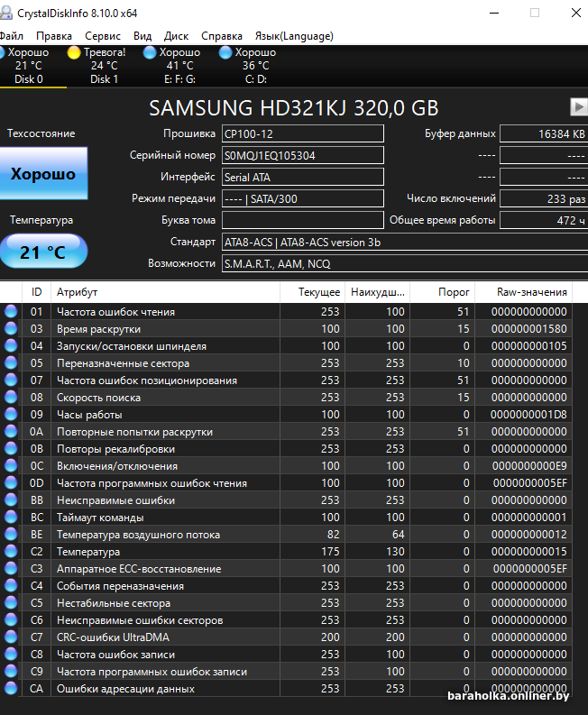Select the Частота ошибок чтения attribute text

coord(115,312)
